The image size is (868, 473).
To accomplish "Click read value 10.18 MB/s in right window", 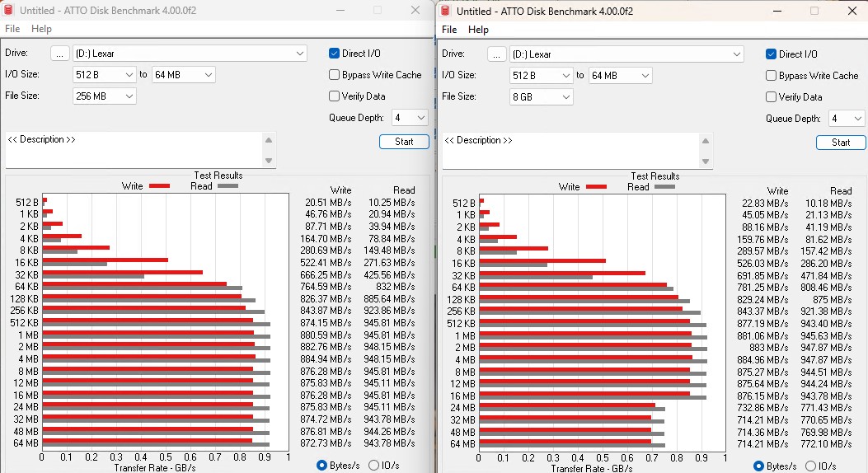I will coord(828,204).
